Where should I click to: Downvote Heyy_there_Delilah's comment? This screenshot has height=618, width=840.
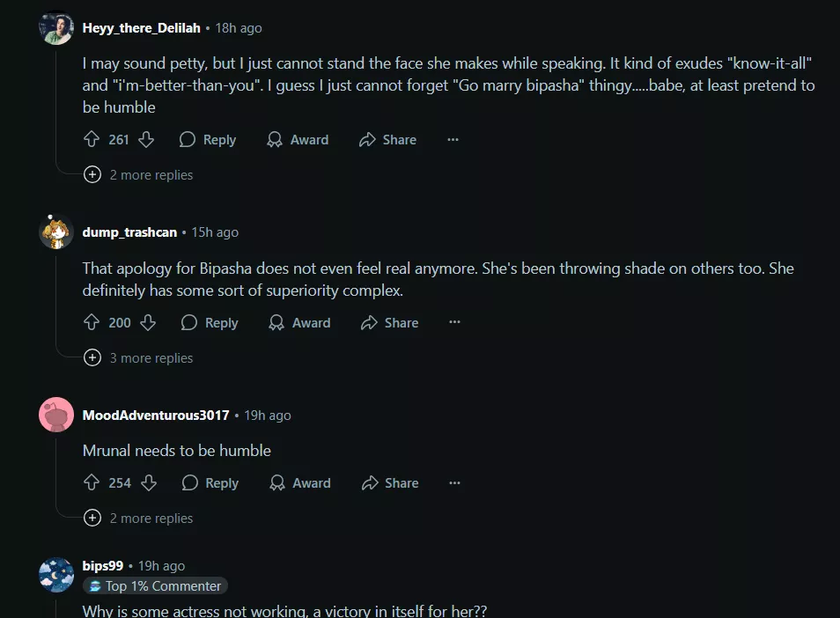pyautogui.click(x=146, y=139)
